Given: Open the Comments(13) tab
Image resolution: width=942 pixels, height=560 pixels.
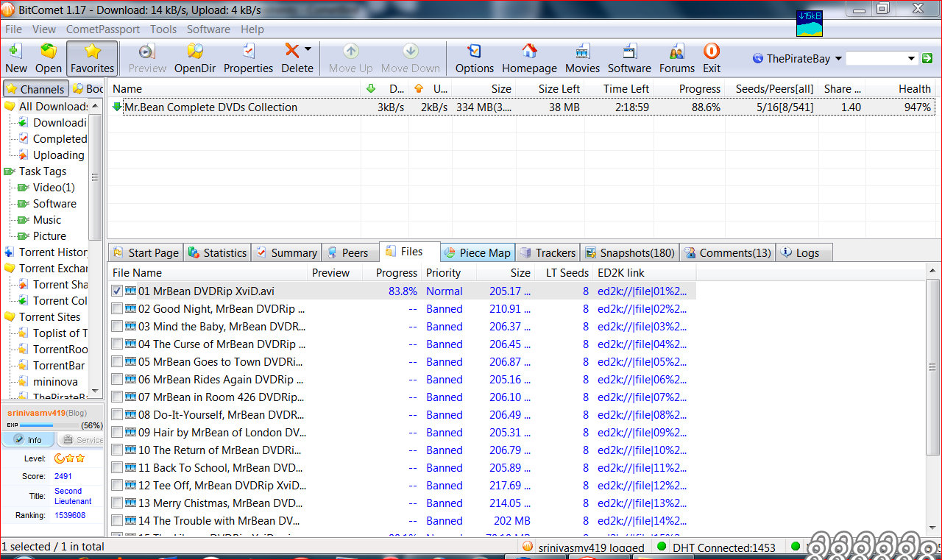Looking at the screenshot, I should point(727,252).
